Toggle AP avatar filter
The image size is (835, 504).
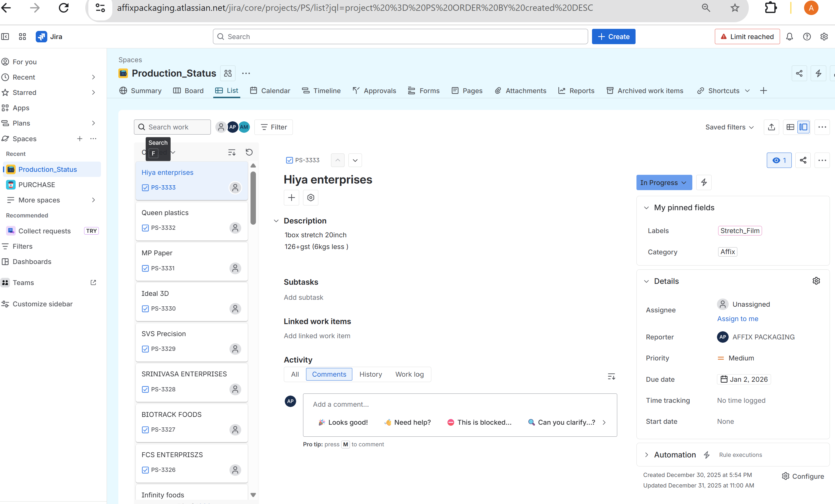point(232,127)
